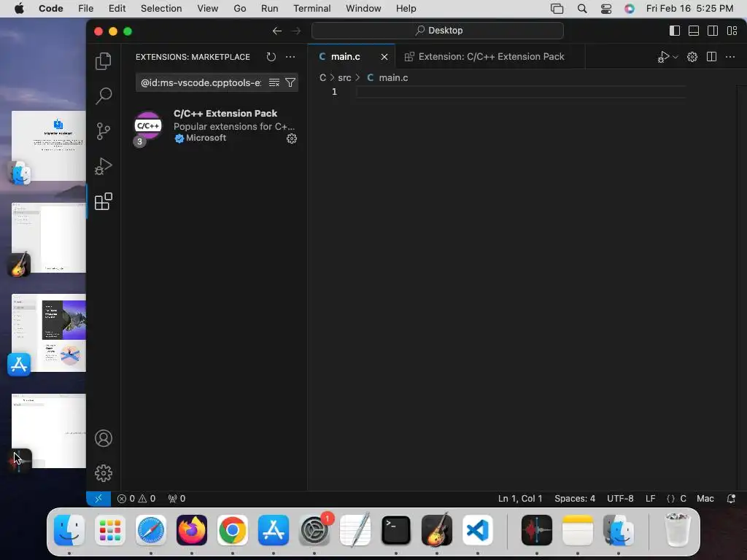This screenshot has width=747, height=560.
Task: Click line 1 in the editor
Action: [x=520, y=91]
